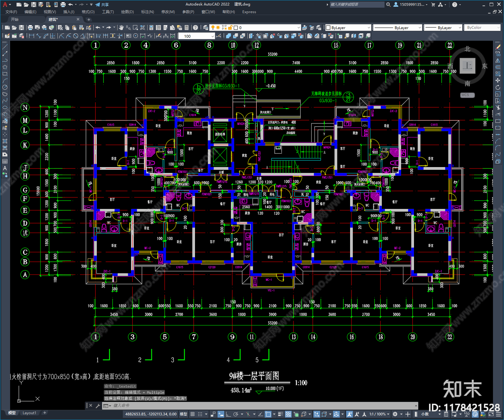
Task: Toggle annotation visibility in the status bar
Action: click(x=349, y=414)
